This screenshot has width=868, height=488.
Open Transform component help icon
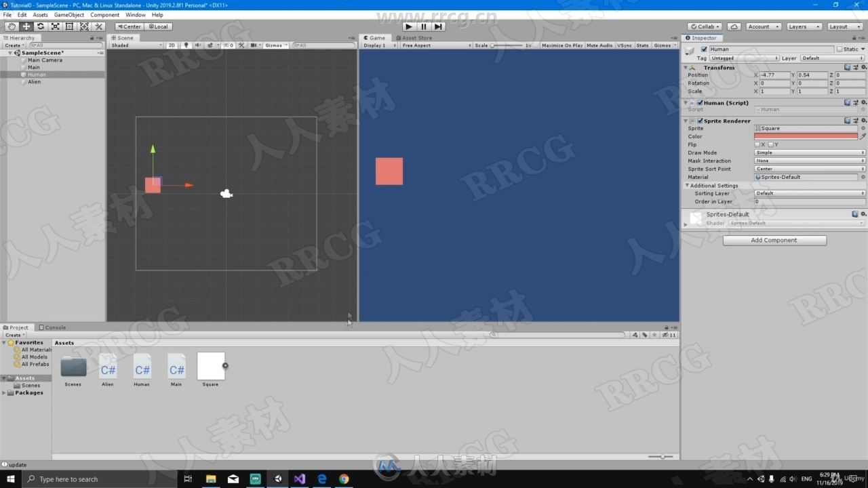pyautogui.click(x=848, y=67)
